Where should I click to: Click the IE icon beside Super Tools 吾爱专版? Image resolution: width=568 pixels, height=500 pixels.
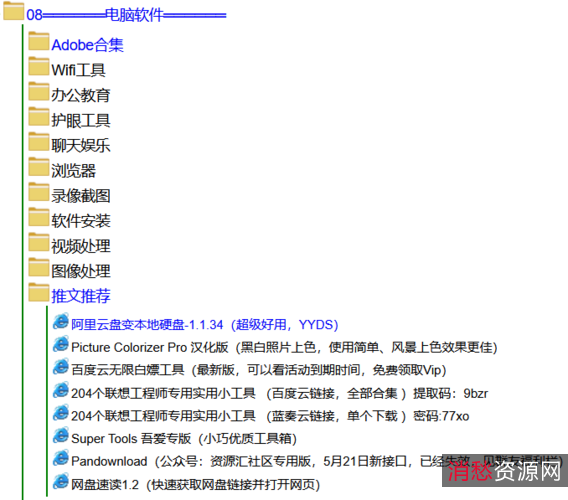click(60, 436)
